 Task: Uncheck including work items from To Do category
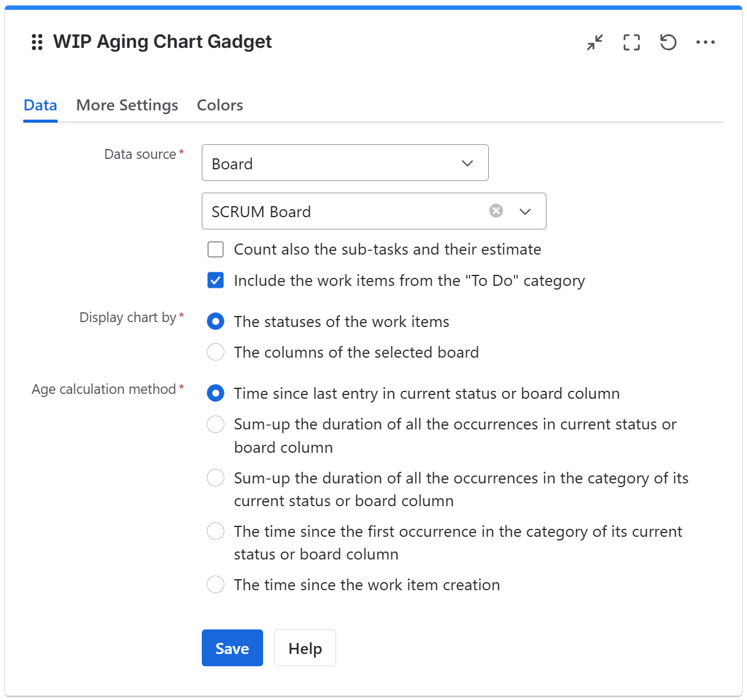pos(215,280)
